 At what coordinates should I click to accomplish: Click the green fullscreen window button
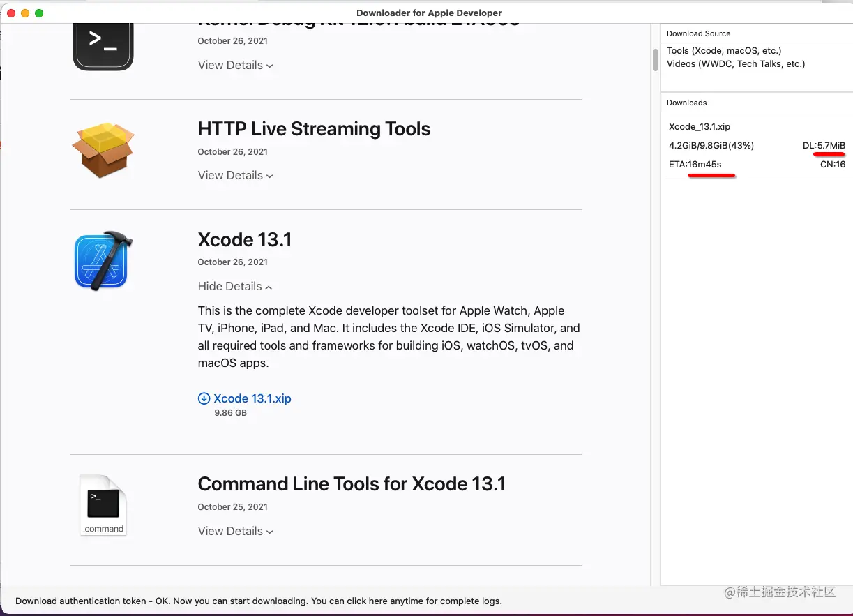click(39, 13)
